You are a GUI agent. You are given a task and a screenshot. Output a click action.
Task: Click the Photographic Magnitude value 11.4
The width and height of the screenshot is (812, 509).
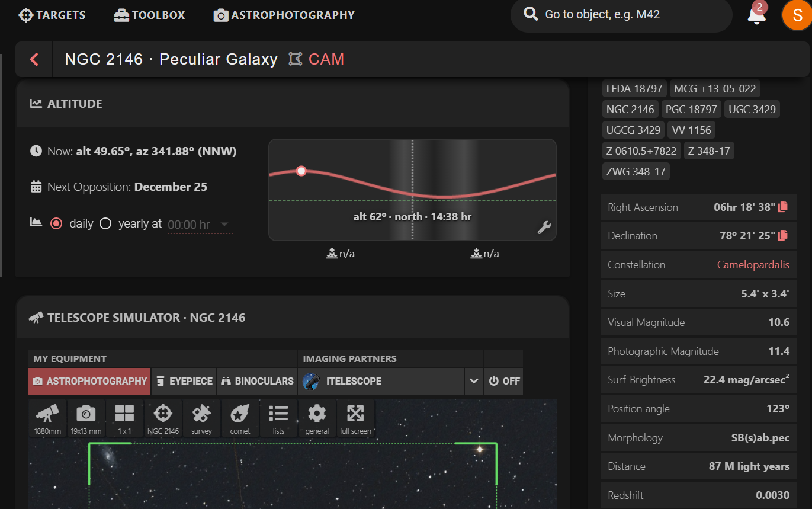click(779, 351)
